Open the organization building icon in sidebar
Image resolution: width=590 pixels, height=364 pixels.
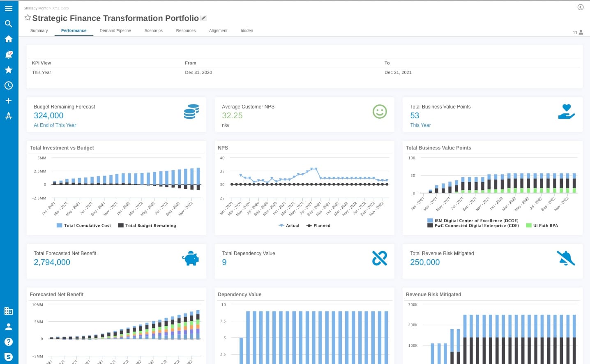(x=8, y=311)
